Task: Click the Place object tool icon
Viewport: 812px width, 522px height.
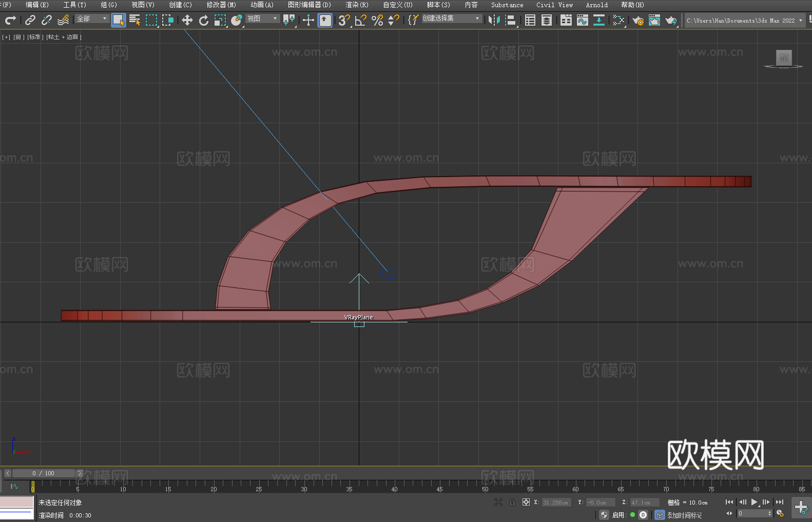Action: 237,20
